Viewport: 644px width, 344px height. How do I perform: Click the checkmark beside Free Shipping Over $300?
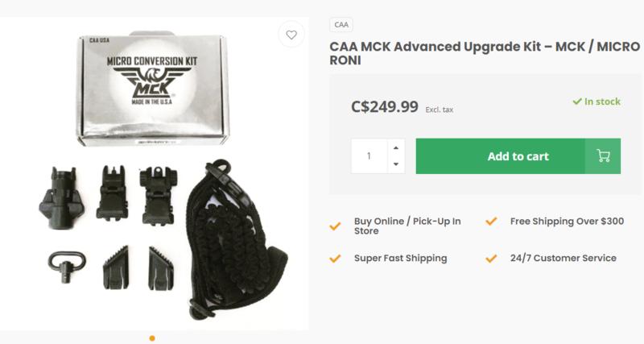coord(491,222)
